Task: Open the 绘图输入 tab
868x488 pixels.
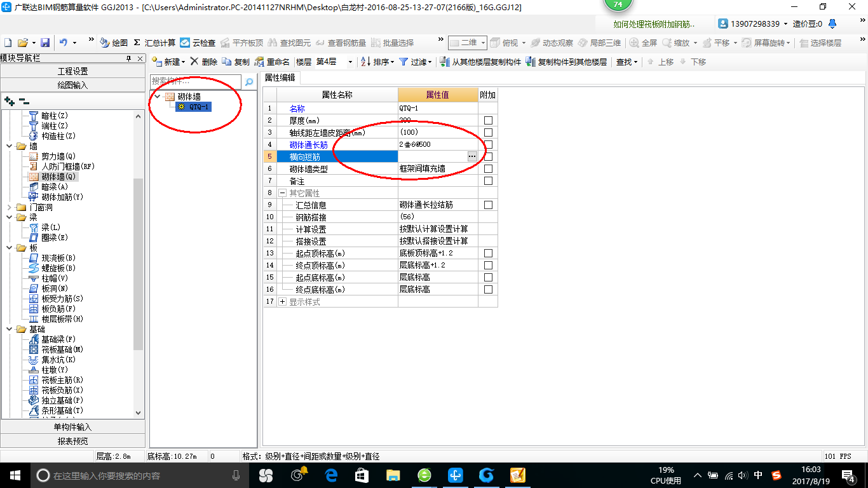Action: tap(73, 85)
